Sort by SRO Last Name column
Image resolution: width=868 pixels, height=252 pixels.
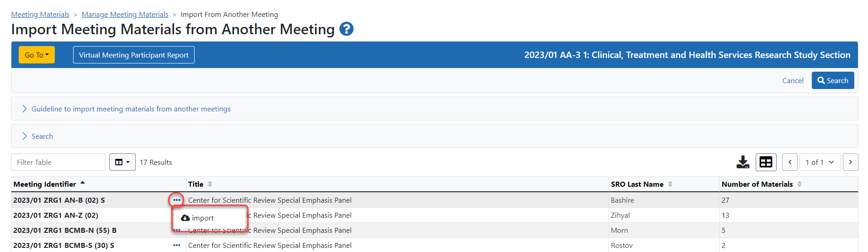click(670, 184)
